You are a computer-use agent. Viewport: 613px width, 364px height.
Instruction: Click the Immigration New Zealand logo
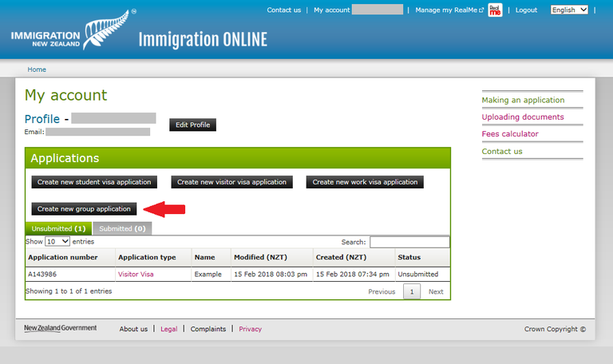pyautogui.click(x=72, y=34)
